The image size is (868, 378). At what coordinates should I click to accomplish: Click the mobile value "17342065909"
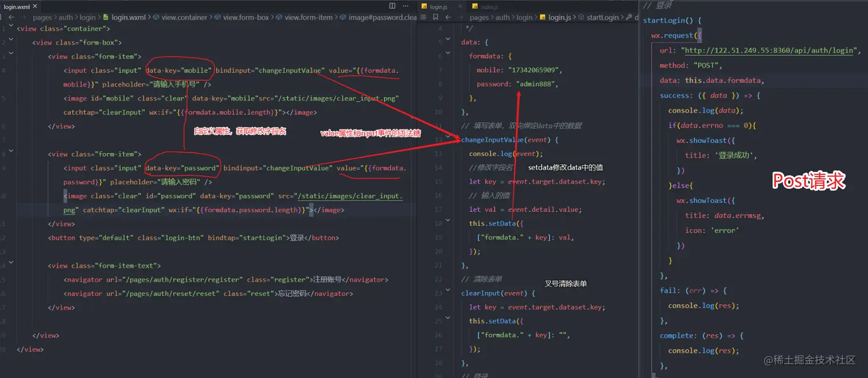pos(534,70)
